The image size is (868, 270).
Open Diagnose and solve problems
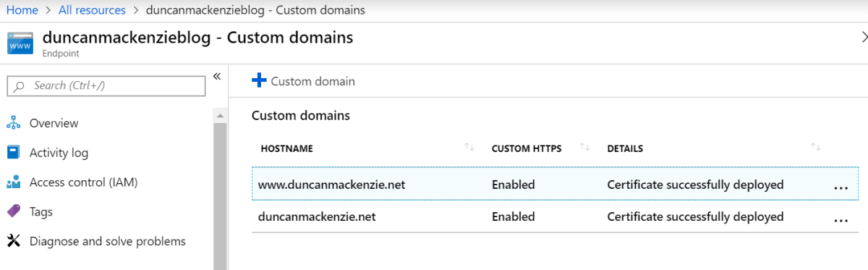pyautogui.click(x=108, y=241)
